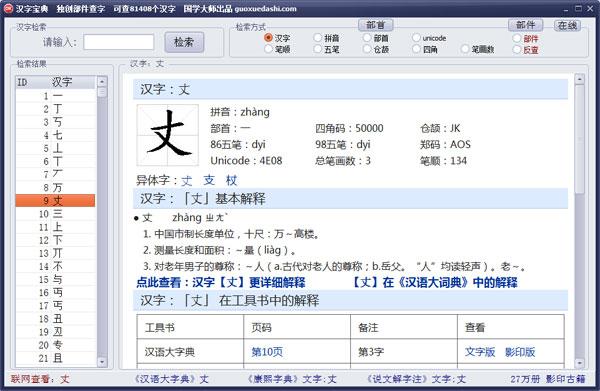This screenshot has width=600, height=391.
Task: Select the 汉字 search mode radio
Action: 269,37
